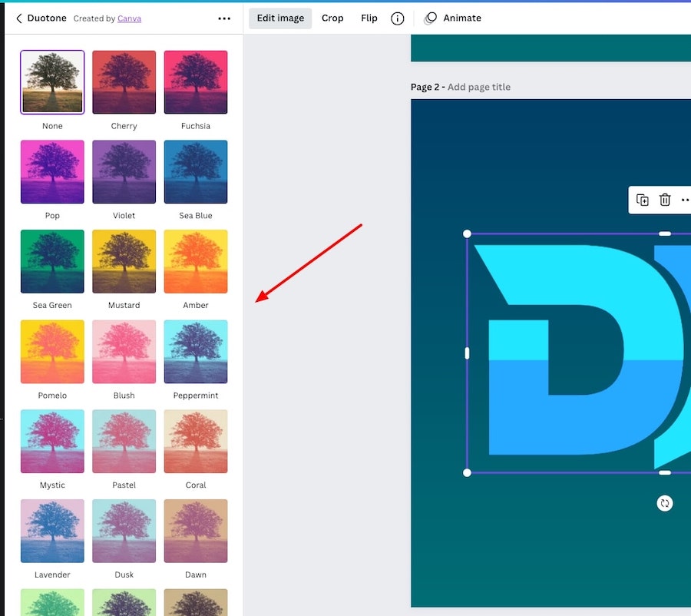Open more options in floating element toolbar
This screenshot has height=616, width=691.
(x=685, y=200)
